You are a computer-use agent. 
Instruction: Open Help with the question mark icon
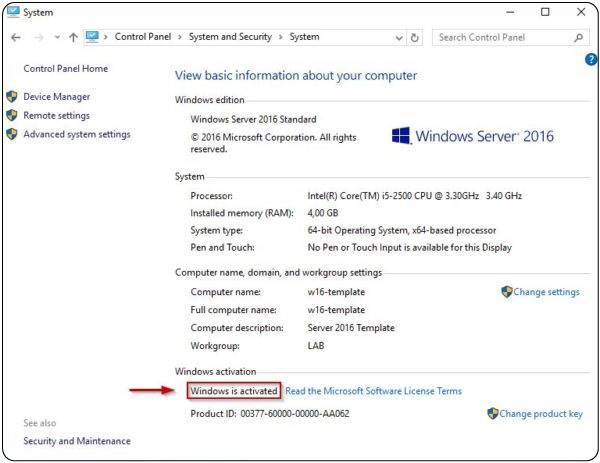coord(591,59)
